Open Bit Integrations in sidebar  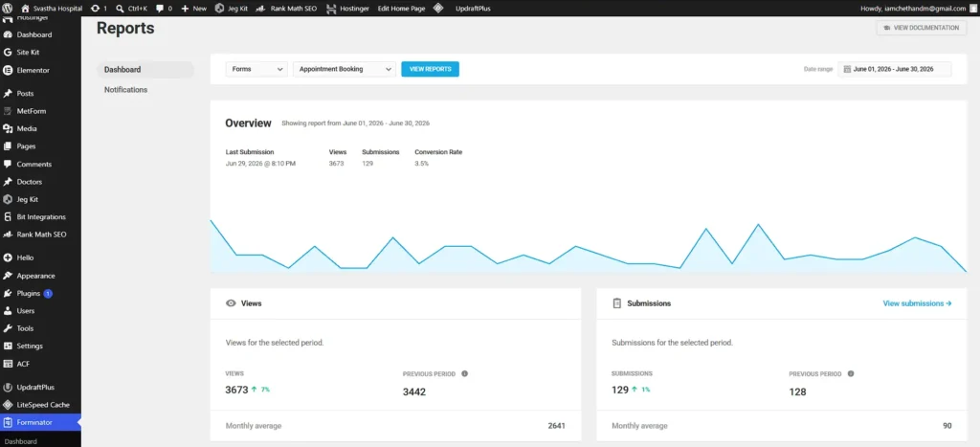pos(40,217)
